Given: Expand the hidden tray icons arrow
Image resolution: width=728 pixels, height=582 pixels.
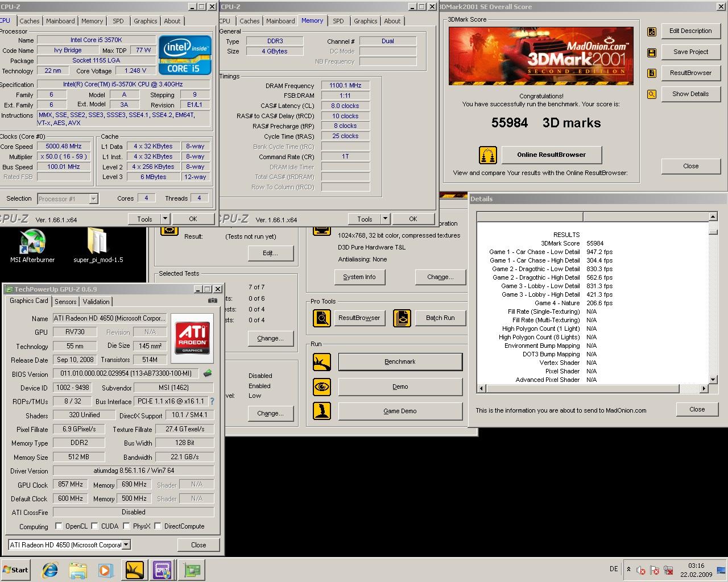Looking at the screenshot, I should coord(628,569).
